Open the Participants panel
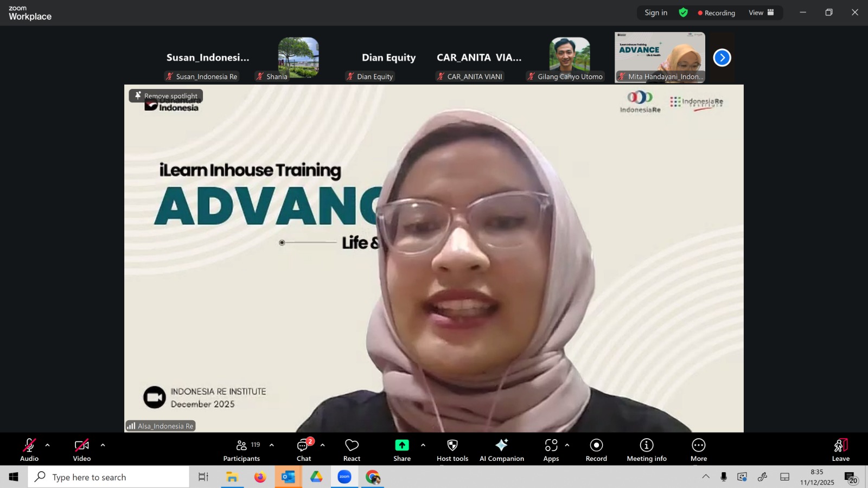This screenshot has width=868, height=488. point(241,450)
